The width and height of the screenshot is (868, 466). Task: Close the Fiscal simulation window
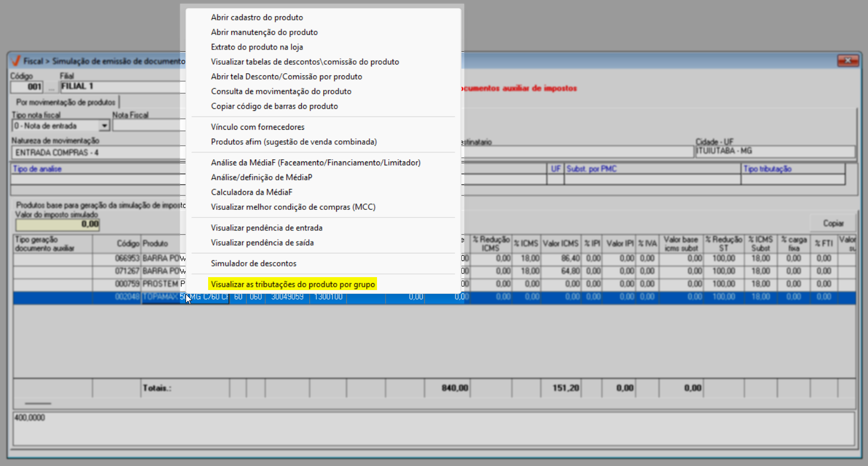click(x=848, y=61)
